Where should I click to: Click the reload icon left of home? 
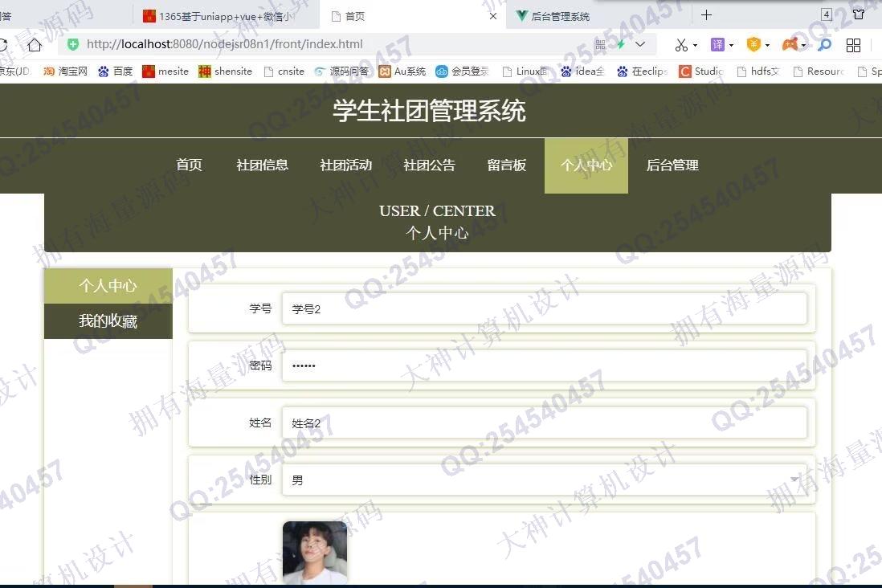tap(3, 44)
